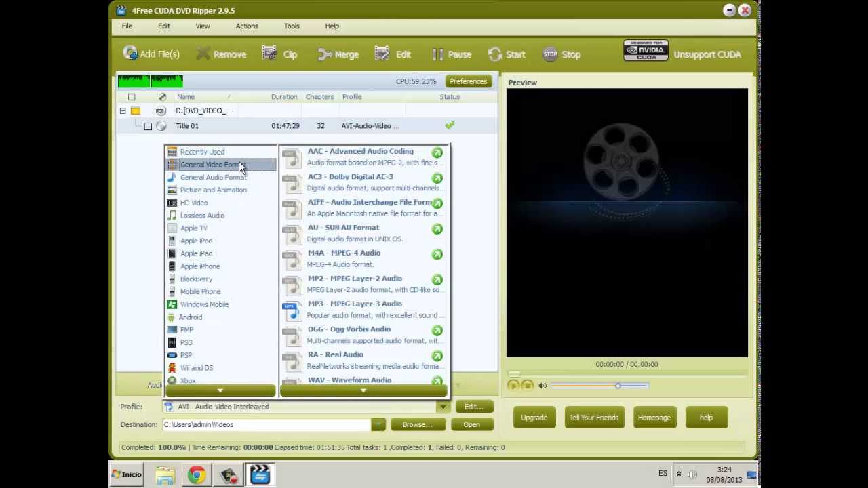Collapse the D:[DVD_VIDEO tree node

coord(123,110)
